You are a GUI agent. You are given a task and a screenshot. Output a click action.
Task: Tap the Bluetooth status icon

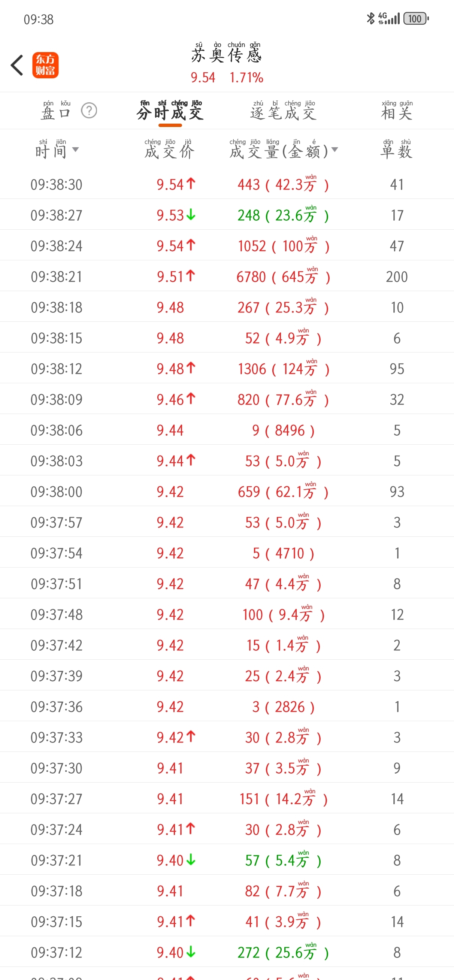[370, 18]
